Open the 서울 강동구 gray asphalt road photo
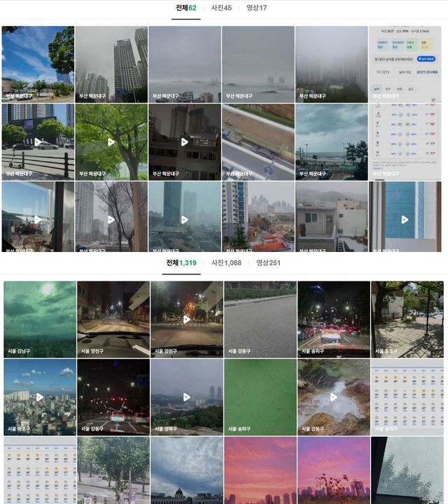 (x=260, y=319)
